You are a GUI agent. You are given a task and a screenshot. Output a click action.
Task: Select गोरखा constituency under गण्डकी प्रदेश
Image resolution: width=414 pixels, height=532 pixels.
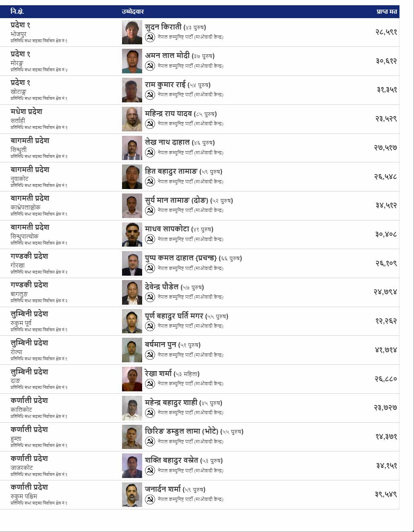18,265
